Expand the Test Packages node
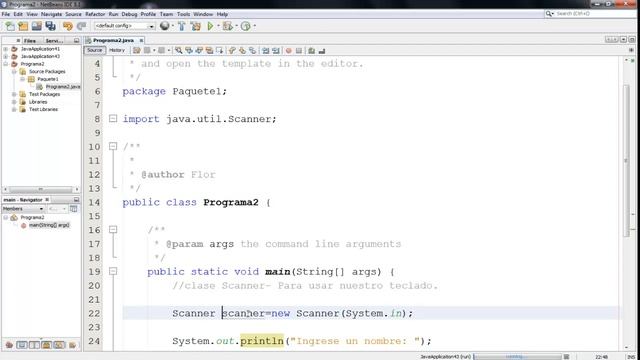The height and width of the screenshot is (360, 640). (x=14, y=94)
